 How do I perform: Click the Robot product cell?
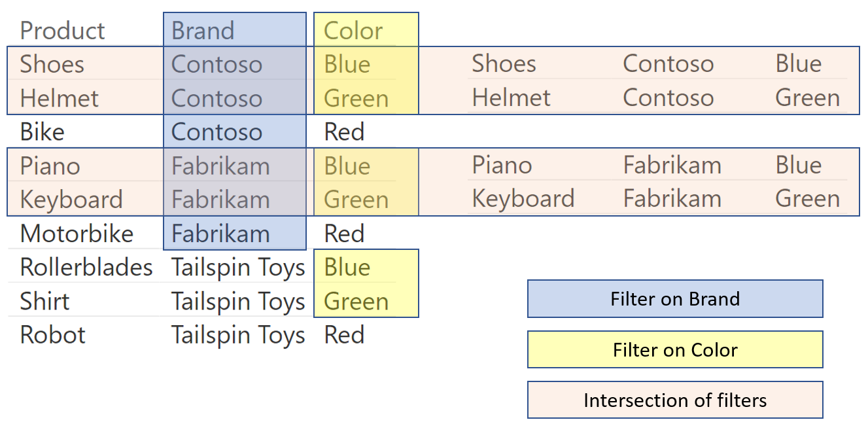(53, 335)
